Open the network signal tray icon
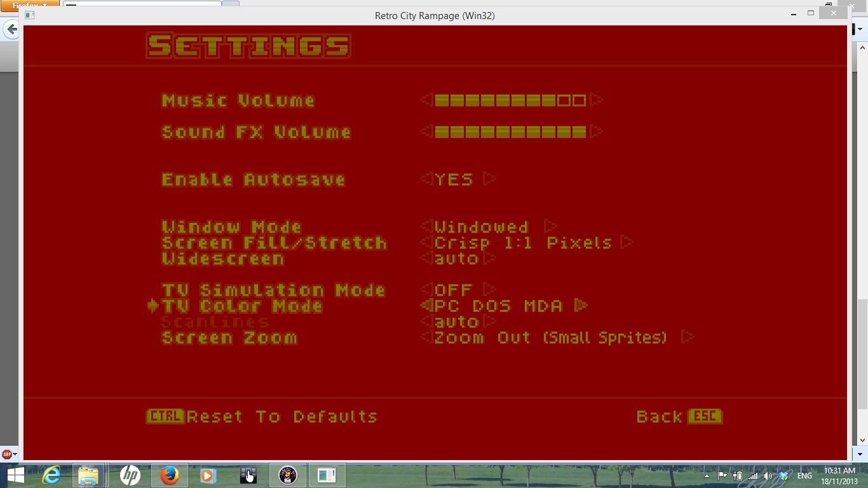 [753, 475]
